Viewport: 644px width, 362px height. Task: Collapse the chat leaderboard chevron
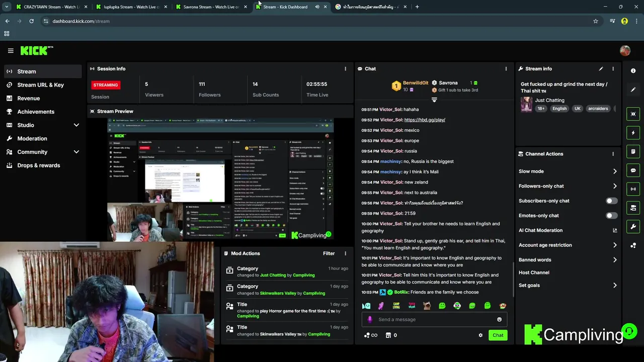(x=434, y=100)
